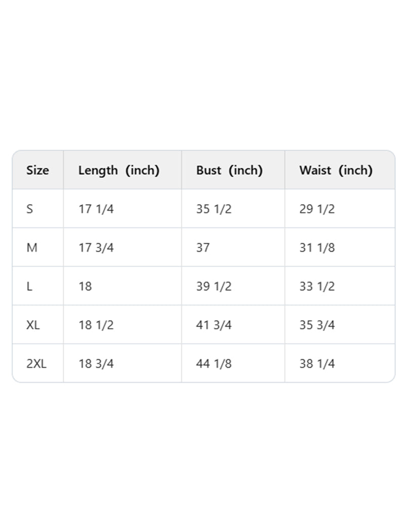Click the S size row label

30,209
